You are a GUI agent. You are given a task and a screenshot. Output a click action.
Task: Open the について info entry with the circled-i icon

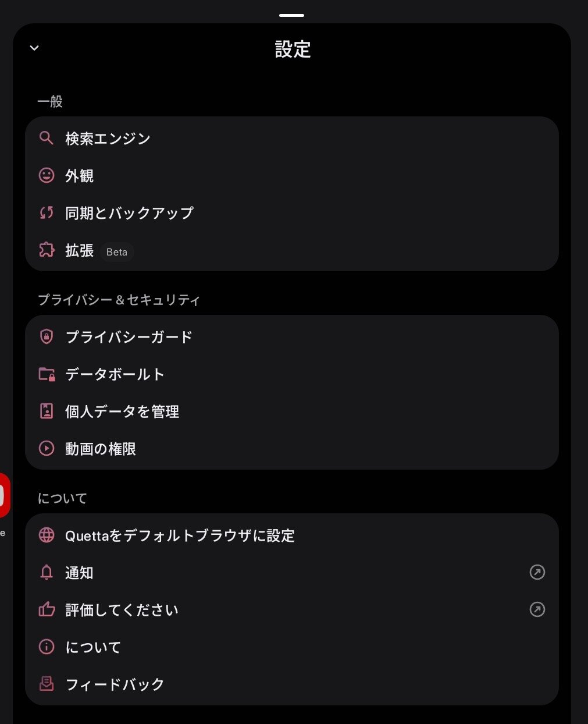(292, 647)
